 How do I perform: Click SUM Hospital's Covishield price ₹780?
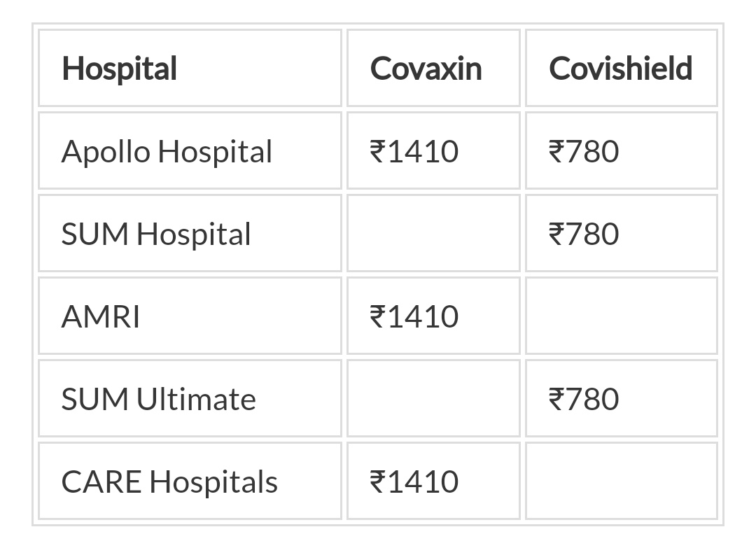tap(584, 234)
